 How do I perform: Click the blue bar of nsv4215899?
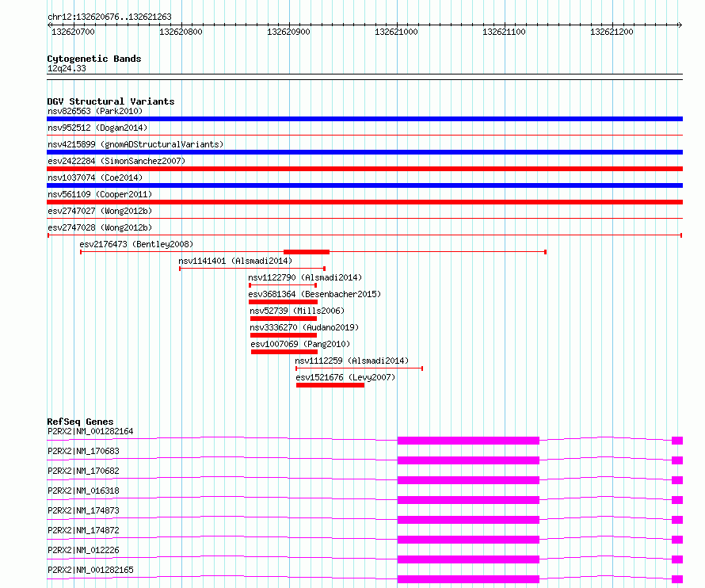(364, 152)
